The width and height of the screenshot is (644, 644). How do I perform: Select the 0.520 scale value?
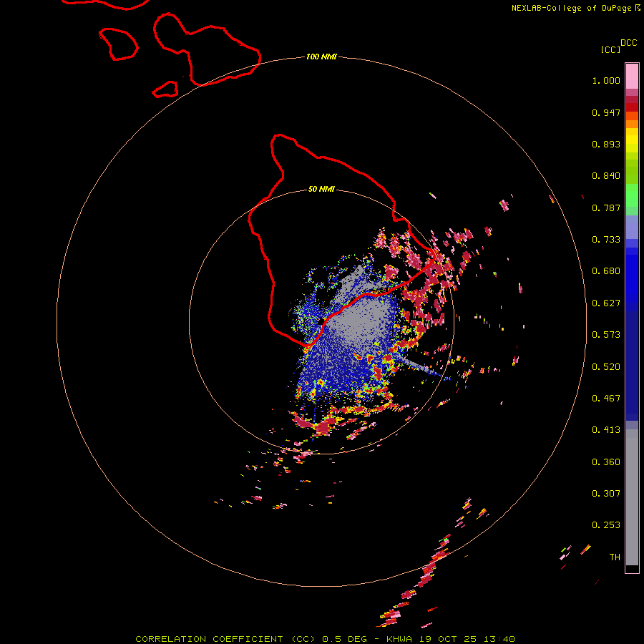[x=606, y=367]
